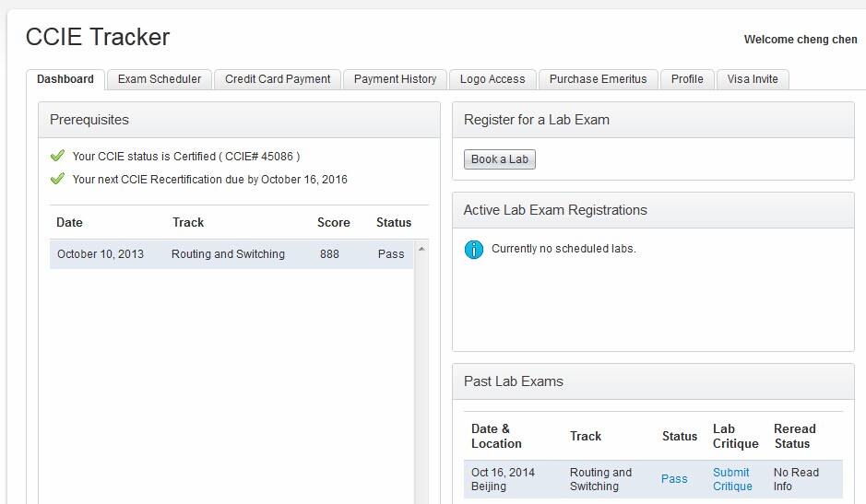View the Payment History tab
Viewport: 866px width, 504px height.
(395, 79)
